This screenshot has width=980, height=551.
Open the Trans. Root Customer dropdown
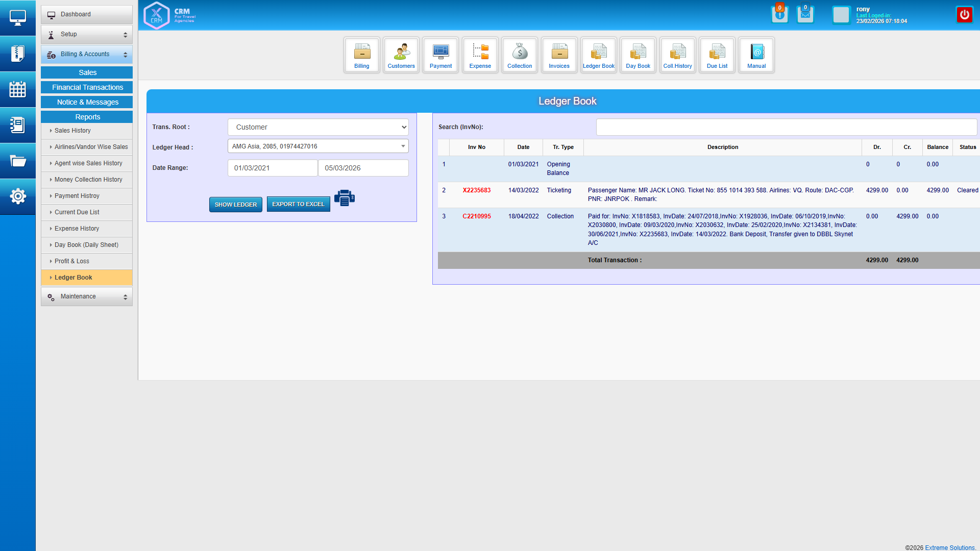tap(318, 127)
